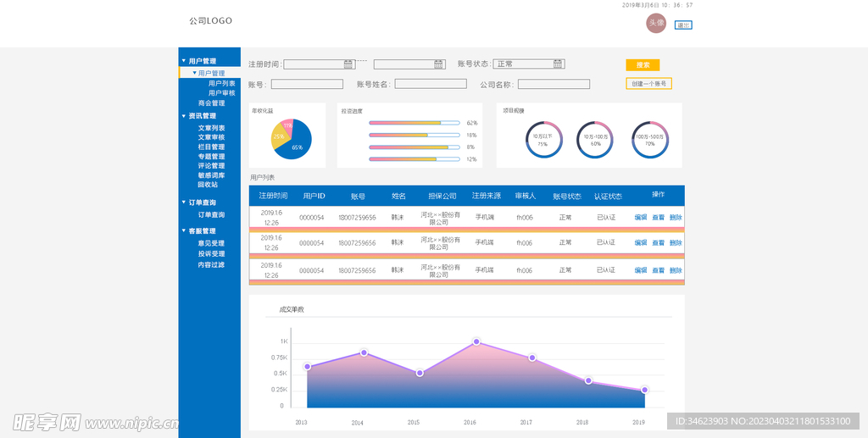Click the 公司名称 input field
This screenshot has height=438, width=868.
click(554, 84)
